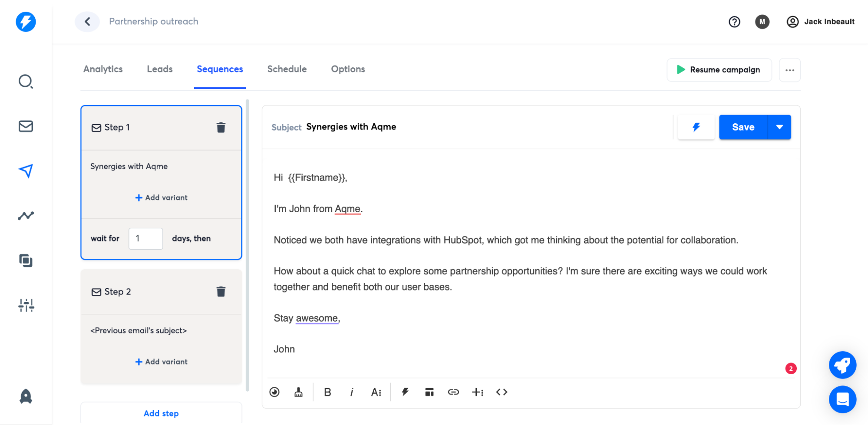Viewport: 868px width, 425px height.
Task: Click the M avatar badge
Action: point(762,22)
